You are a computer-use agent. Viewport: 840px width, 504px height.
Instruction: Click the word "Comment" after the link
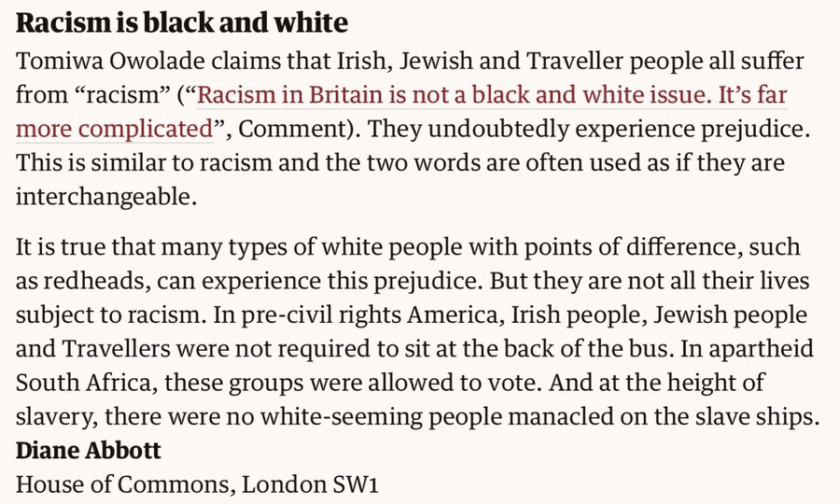[283, 128]
